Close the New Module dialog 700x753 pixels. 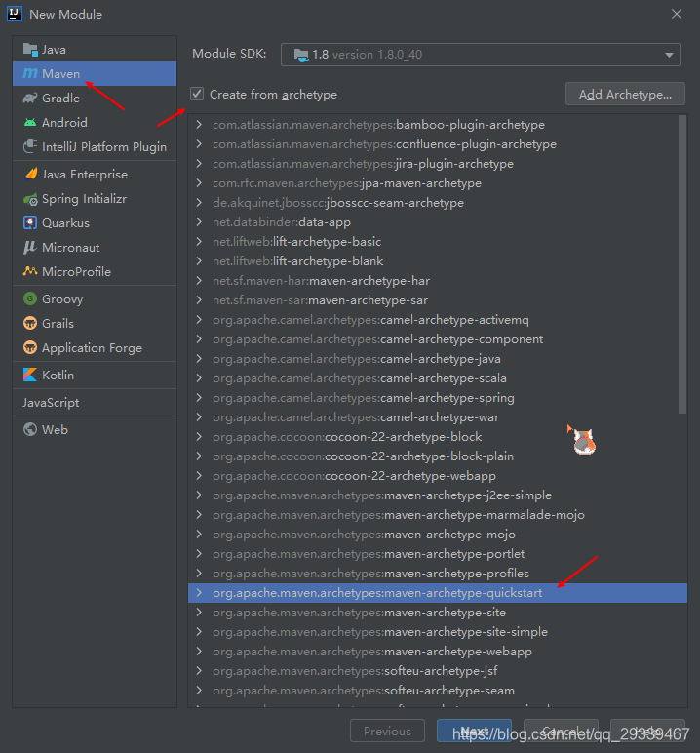click(677, 14)
